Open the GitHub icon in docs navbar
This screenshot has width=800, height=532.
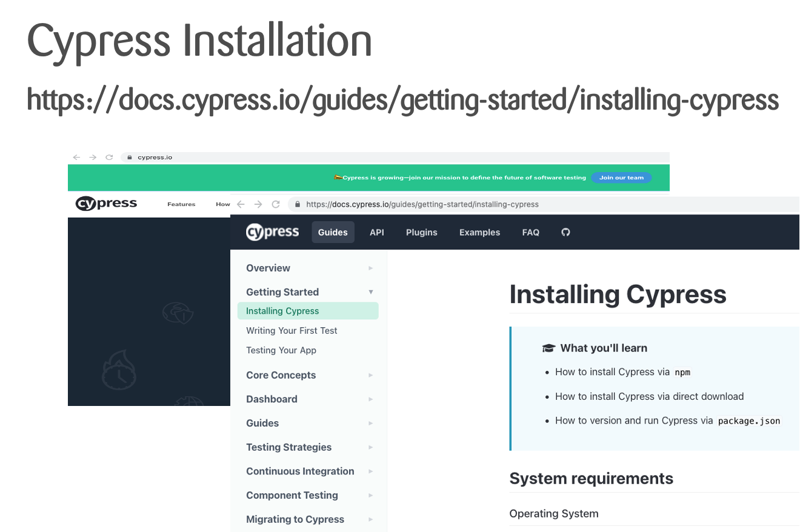(565, 232)
